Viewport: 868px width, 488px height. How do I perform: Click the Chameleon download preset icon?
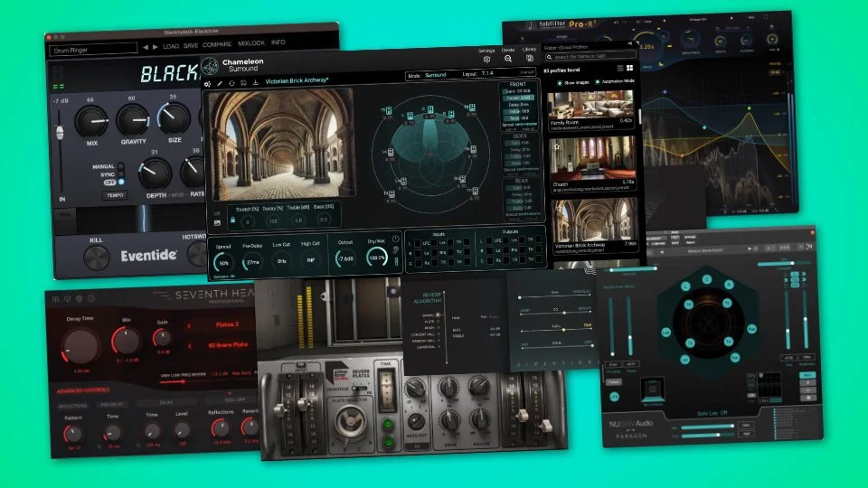click(x=256, y=82)
